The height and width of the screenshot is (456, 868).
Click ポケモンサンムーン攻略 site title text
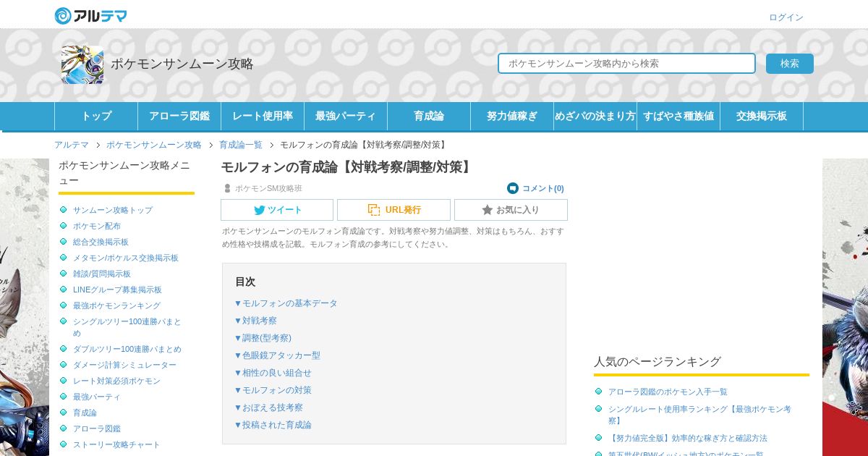pyautogui.click(x=182, y=64)
